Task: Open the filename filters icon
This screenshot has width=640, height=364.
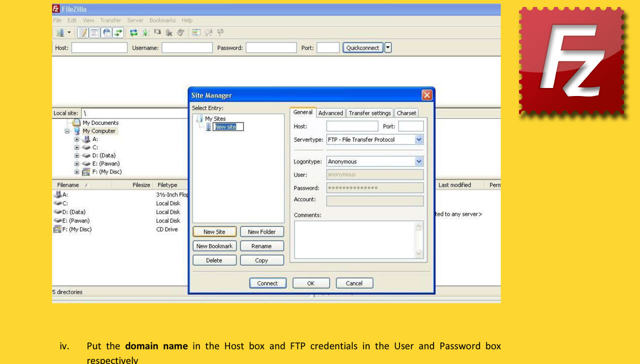Action: coord(196,33)
